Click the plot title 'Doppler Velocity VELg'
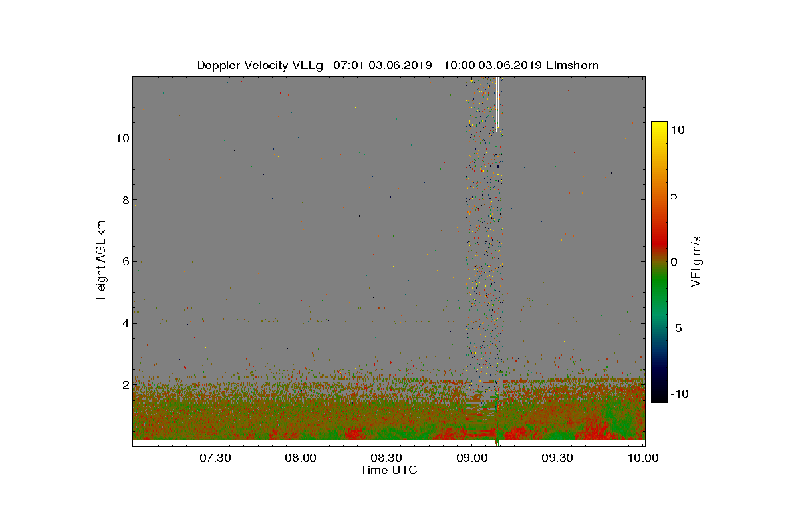 (259, 65)
